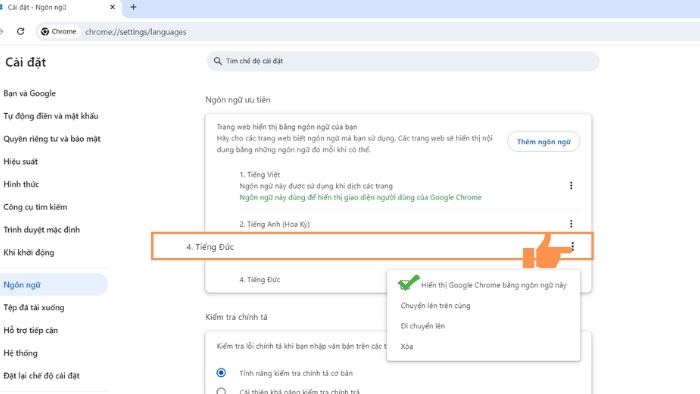Open the three-dot menu for Tiếng Anh (Hoa Kỳ)

571,224
